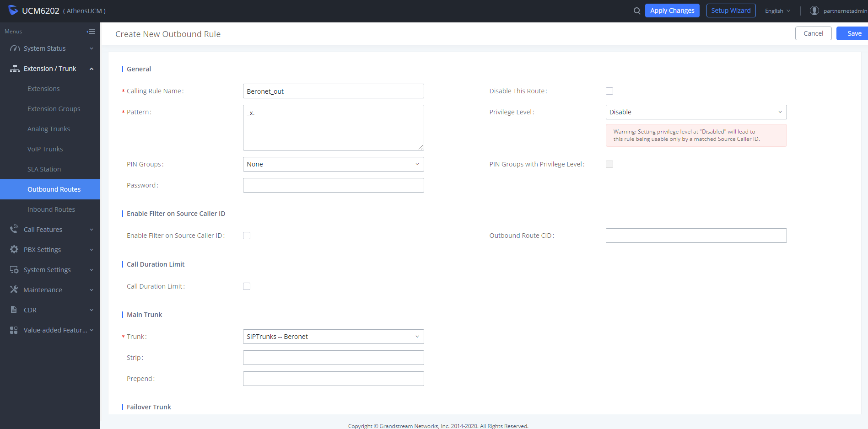
Task: Click the search magnifier icon in header
Action: [636, 11]
